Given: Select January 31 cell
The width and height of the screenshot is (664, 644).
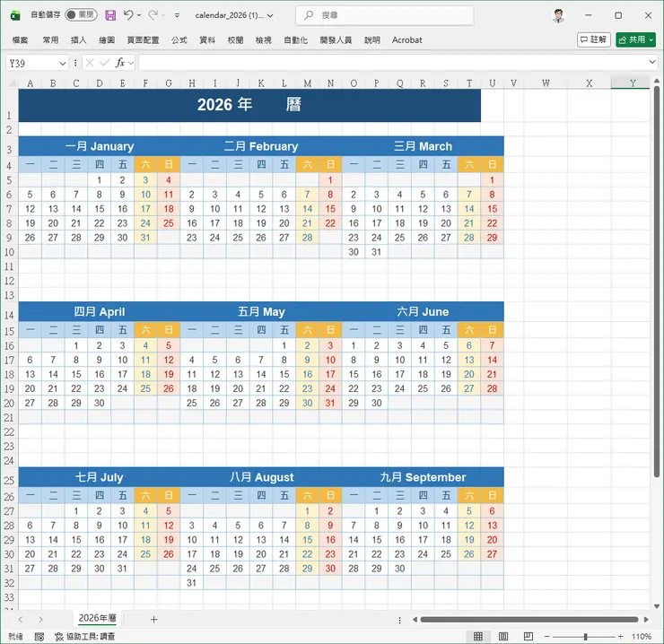Looking at the screenshot, I should [145, 238].
